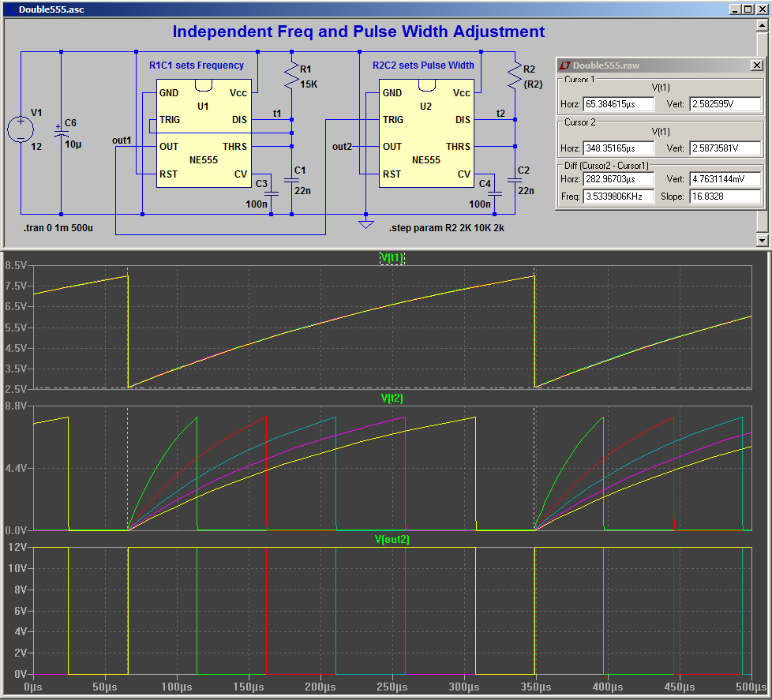Click the U2 NE555 component

pyautogui.click(x=426, y=133)
